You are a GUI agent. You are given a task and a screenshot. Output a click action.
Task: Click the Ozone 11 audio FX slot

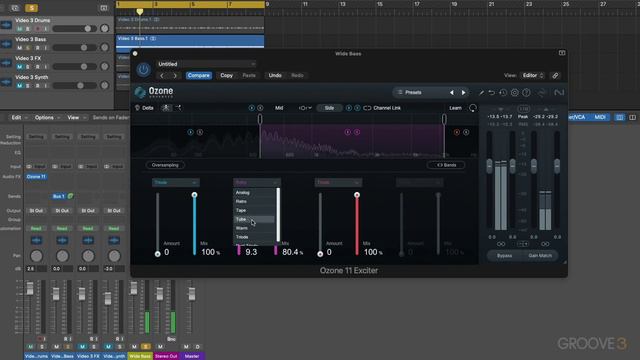[x=36, y=177]
